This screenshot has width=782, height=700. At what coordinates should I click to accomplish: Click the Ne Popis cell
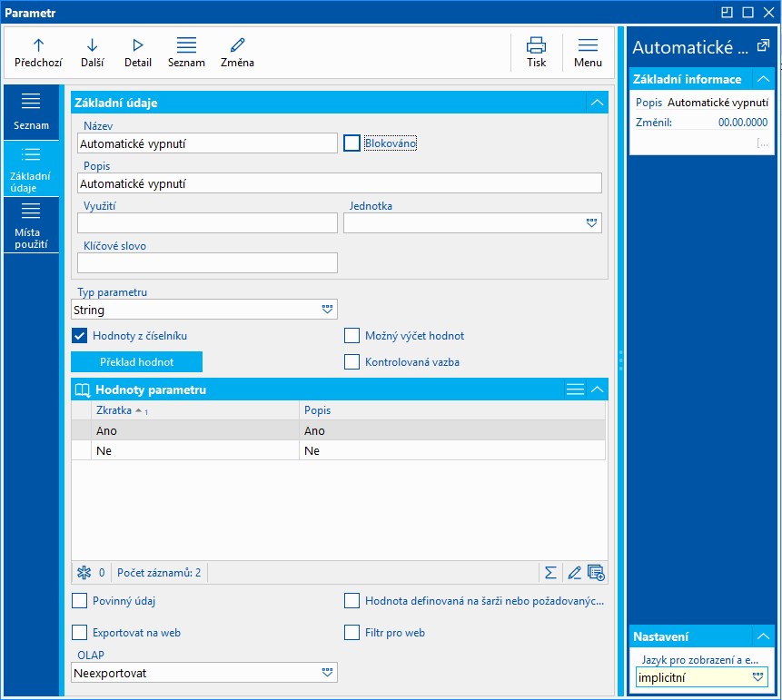point(452,450)
